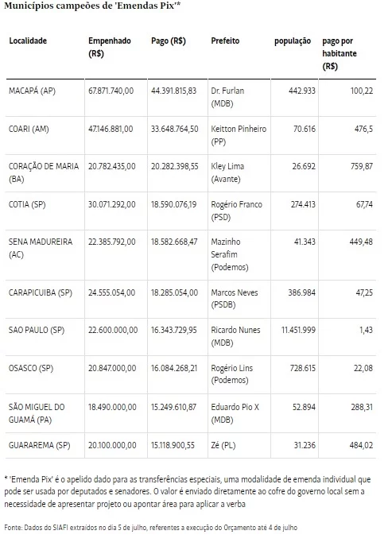This screenshot has height=546, width=392.
Task: Select the pago por habitante header
Action: coord(340,53)
